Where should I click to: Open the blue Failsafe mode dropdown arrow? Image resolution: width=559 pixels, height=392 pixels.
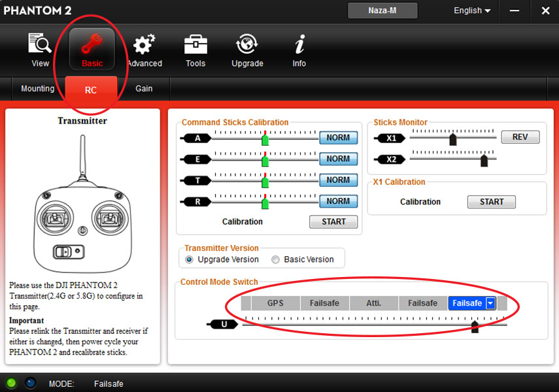click(x=490, y=303)
